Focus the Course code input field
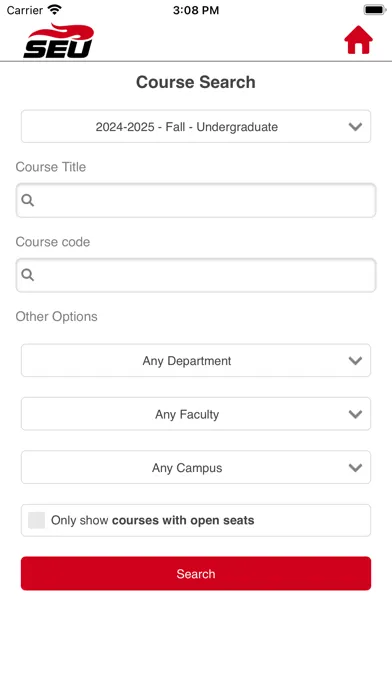Screen dimensions: 392x696 coord(196,275)
